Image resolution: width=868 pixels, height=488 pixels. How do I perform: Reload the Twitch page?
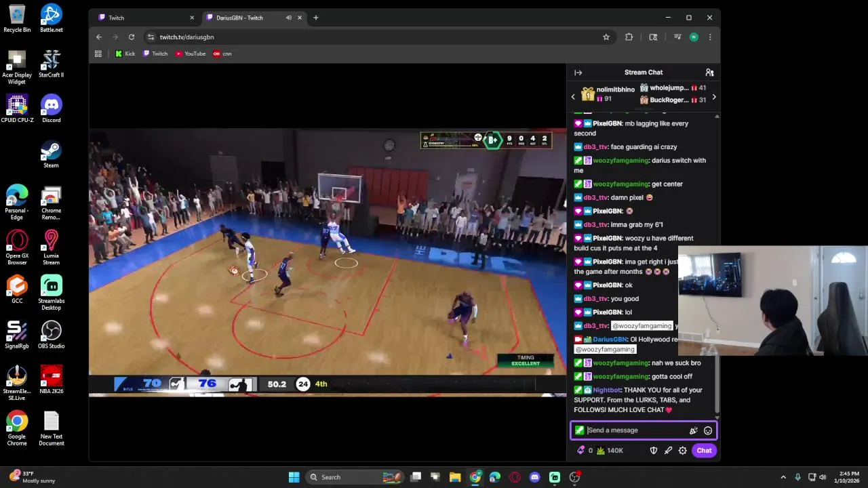pyautogui.click(x=132, y=37)
